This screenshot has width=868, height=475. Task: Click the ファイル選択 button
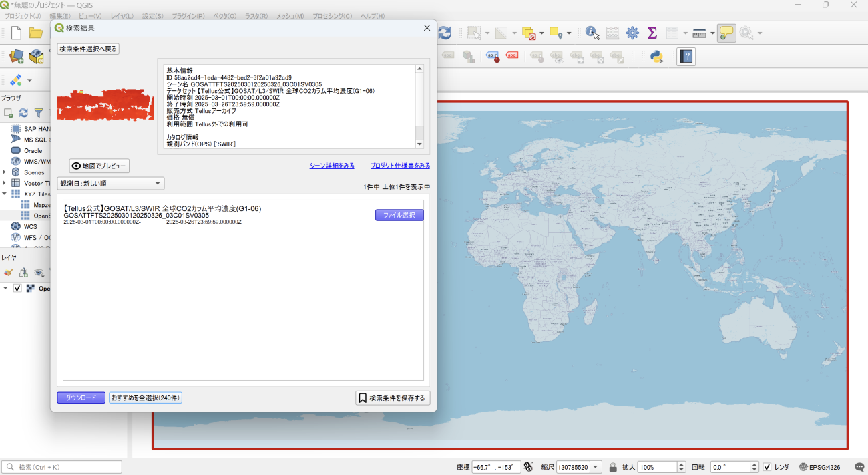point(399,215)
